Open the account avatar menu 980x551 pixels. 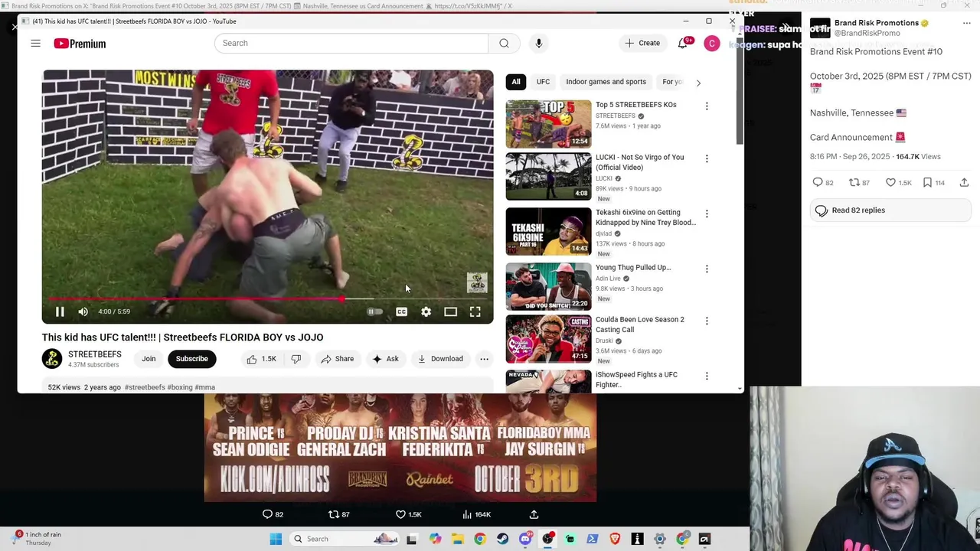(712, 44)
